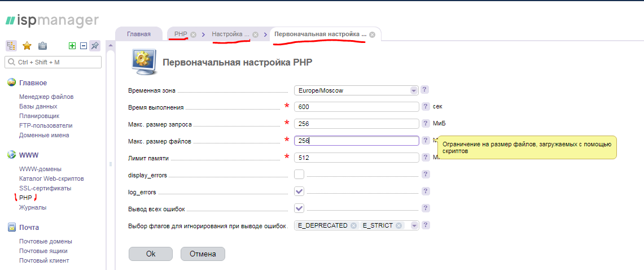Open favorites with the star icon
The height and width of the screenshot is (270, 644).
[x=27, y=46]
